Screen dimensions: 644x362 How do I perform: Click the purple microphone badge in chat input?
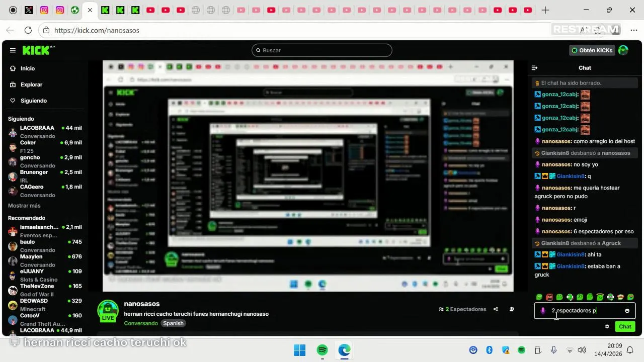pyautogui.click(x=543, y=311)
